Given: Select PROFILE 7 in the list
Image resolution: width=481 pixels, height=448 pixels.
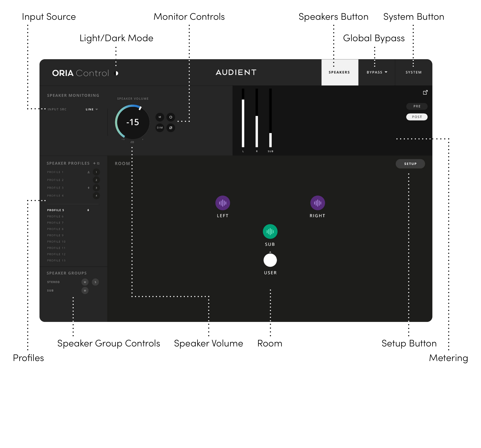Looking at the screenshot, I should 55,223.
